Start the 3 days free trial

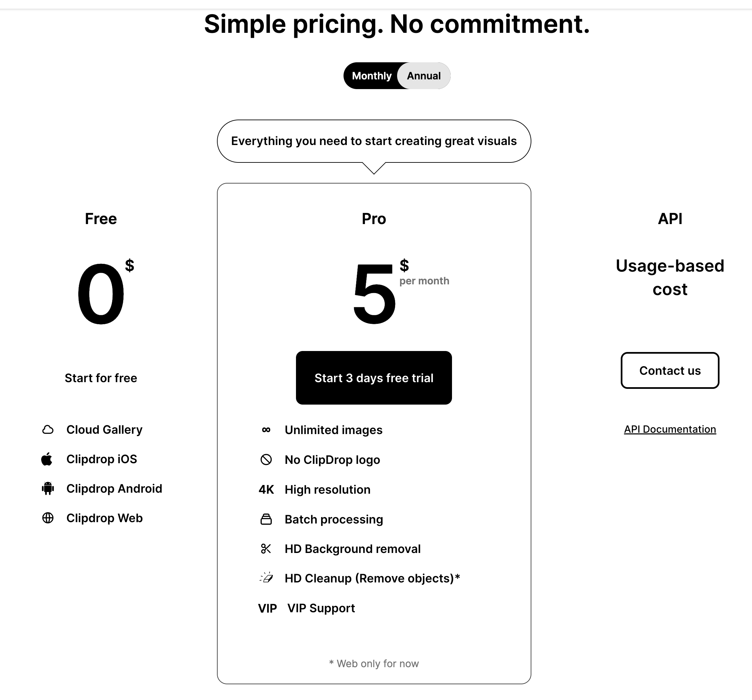[374, 377]
